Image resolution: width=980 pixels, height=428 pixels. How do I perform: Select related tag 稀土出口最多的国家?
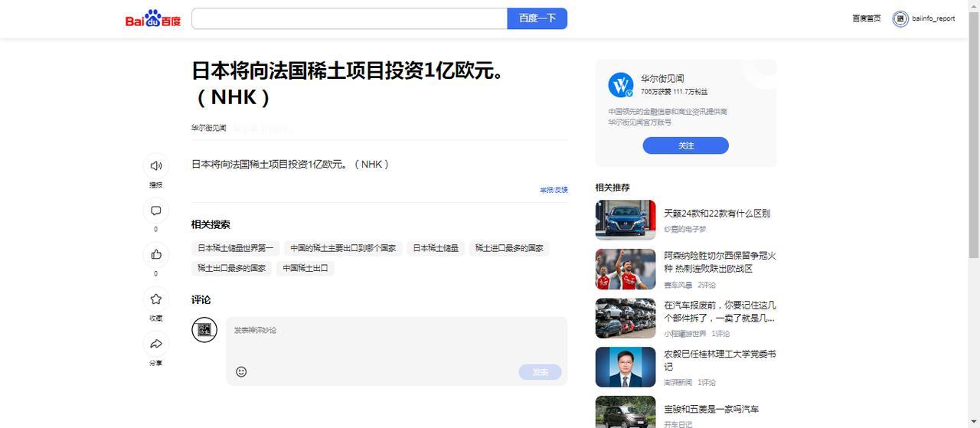pos(231,268)
